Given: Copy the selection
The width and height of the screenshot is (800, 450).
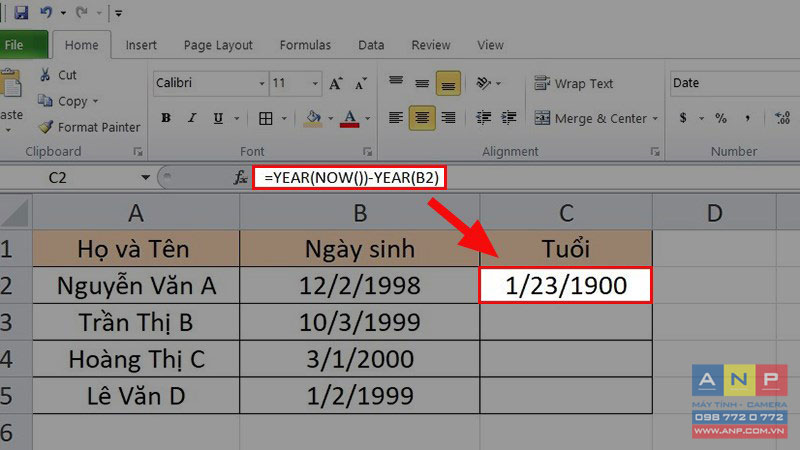Looking at the screenshot, I should (x=63, y=101).
